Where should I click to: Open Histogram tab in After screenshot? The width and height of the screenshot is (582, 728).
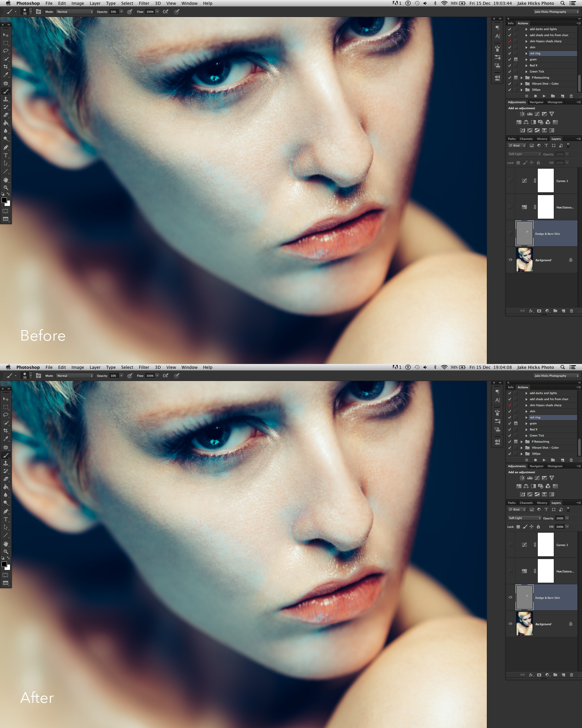tap(555, 466)
